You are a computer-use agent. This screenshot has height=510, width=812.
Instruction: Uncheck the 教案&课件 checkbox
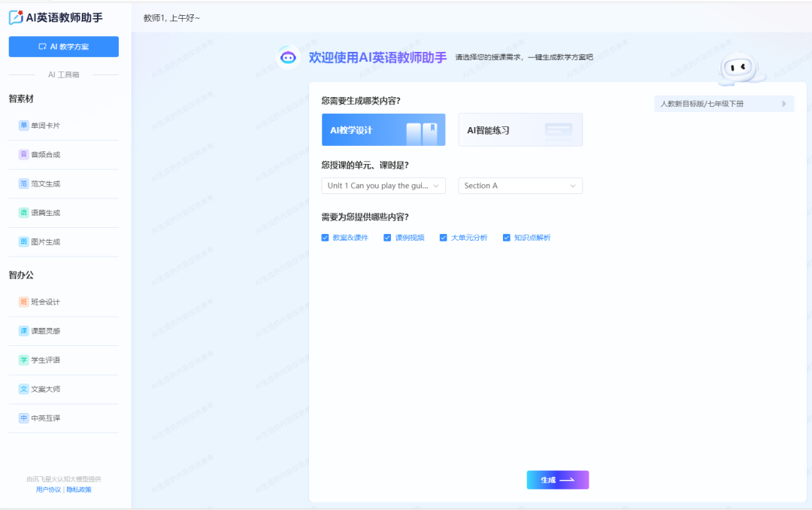[326, 238]
